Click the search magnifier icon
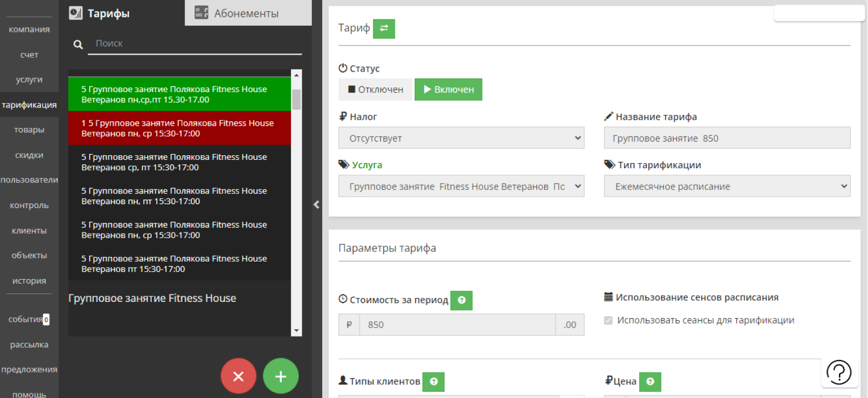The width and height of the screenshot is (868, 398). coord(78,44)
